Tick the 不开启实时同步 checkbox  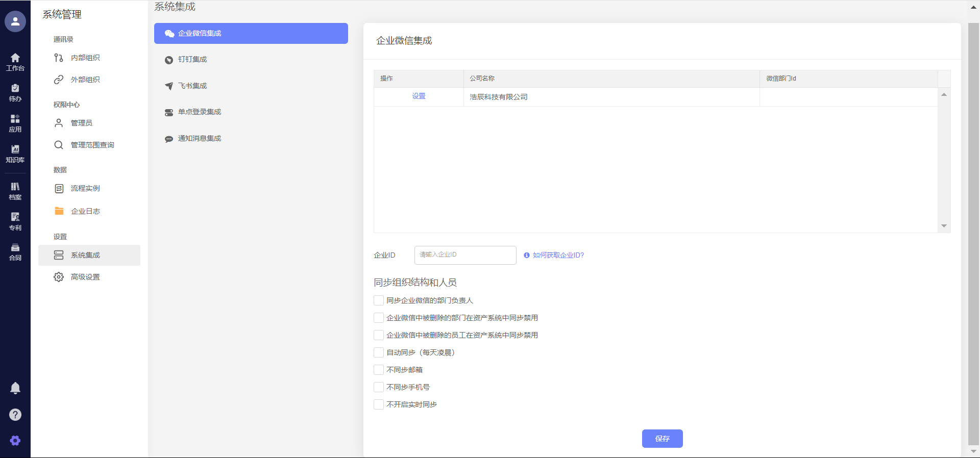(x=379, y=404)
